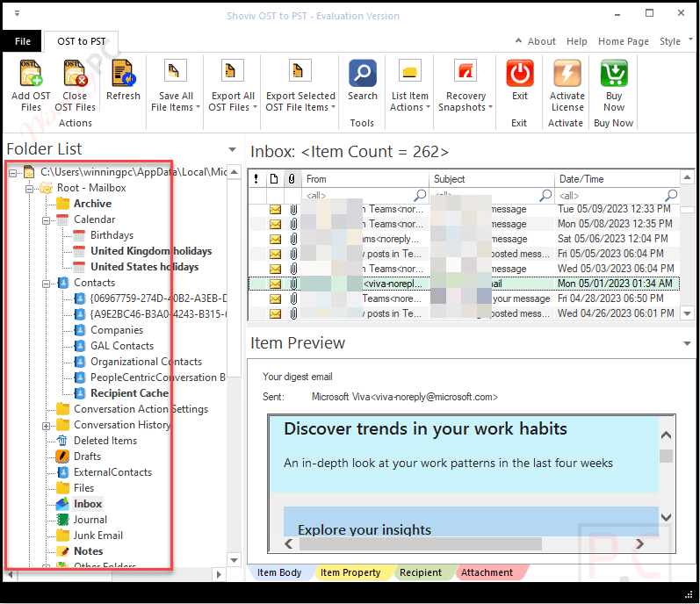Open Recovery Snapshots tool

coord(465,85)
